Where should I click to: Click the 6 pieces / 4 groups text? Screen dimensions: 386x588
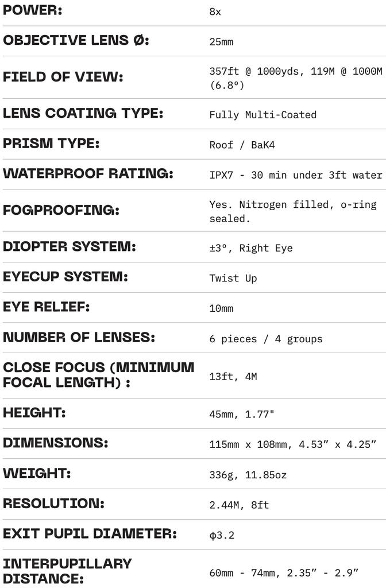click(x=266, y=339)
